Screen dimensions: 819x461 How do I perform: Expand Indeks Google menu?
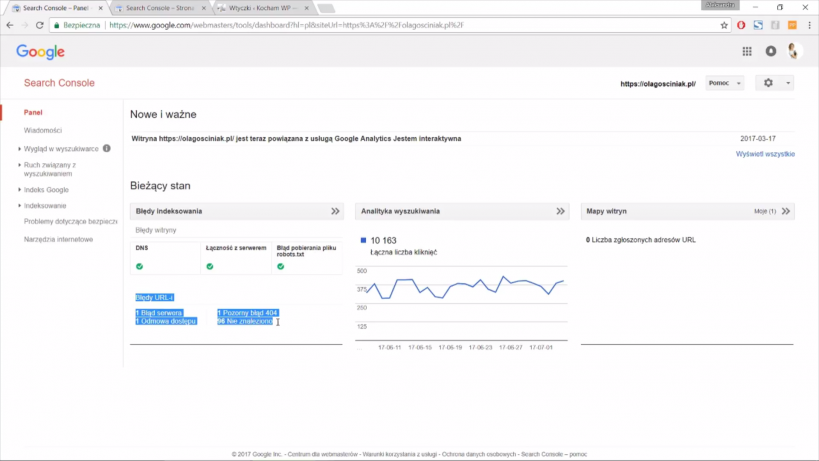(46, 190)
